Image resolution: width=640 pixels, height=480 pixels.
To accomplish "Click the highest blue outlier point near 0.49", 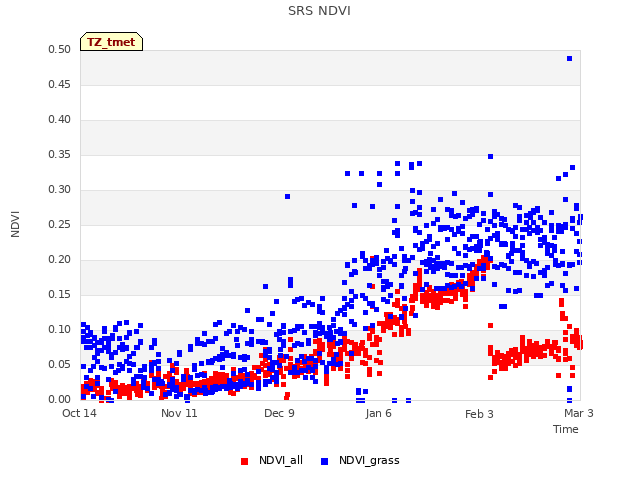I will [x=569, y=59].
